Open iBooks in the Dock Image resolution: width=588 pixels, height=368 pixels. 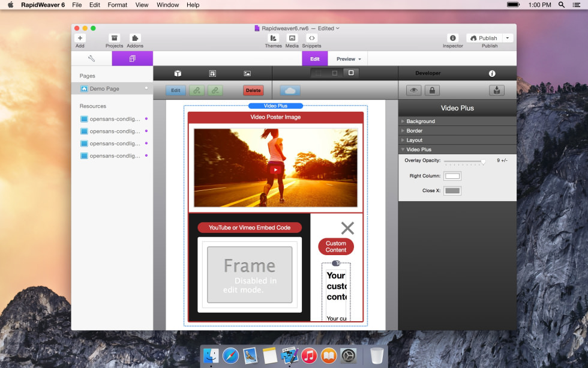[x=329, y=355]
